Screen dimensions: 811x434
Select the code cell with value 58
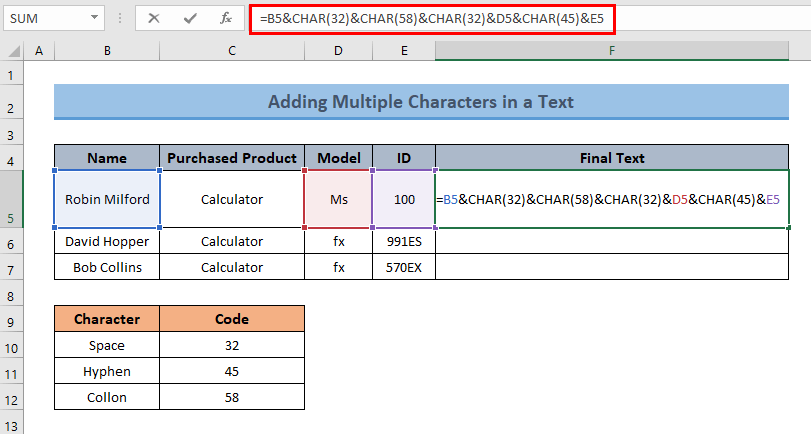[x=231, y=396]
